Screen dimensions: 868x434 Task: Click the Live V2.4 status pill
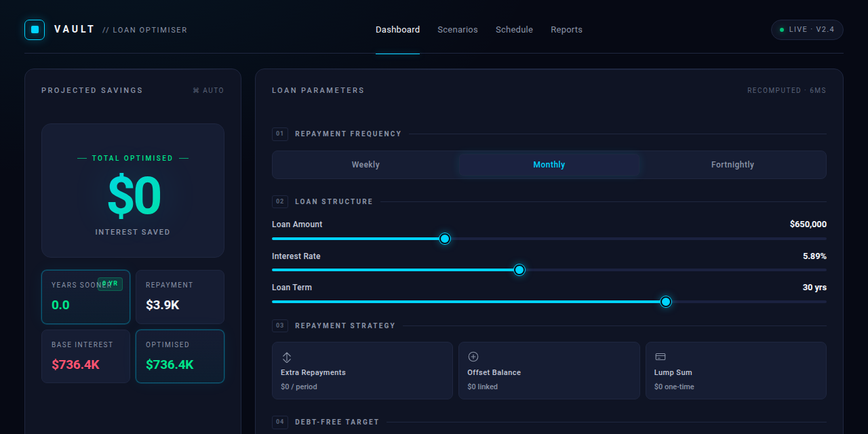(x=807, y=30)
